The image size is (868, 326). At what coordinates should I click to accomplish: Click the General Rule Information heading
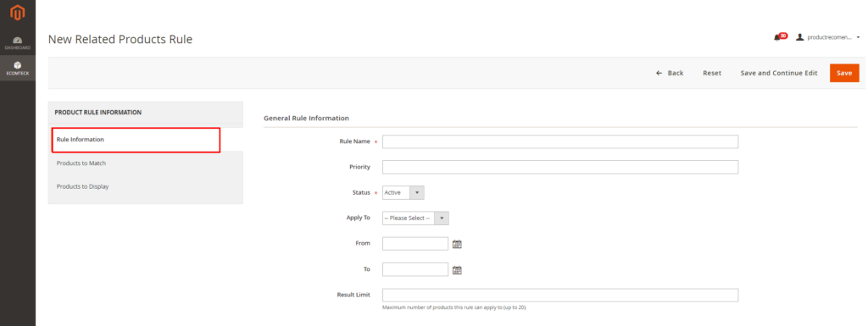point(306,118)
